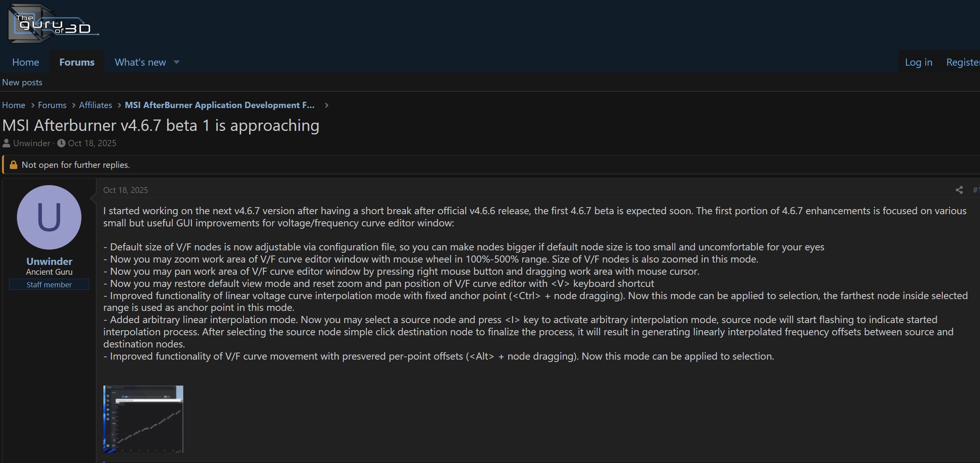Click the clock icon beside the thread date
The width and height of the screenshot is (980, 463).
tap(61, 143)
